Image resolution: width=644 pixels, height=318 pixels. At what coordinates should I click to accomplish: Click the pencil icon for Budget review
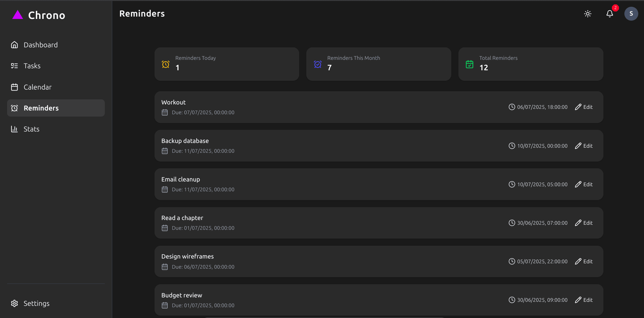(578, 300)
